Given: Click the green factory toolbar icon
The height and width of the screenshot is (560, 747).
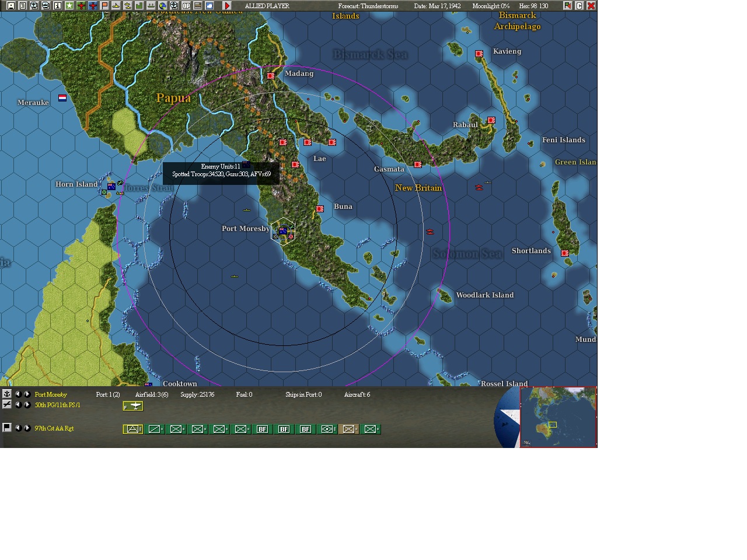Looking at the screenshot, I should [139, 6].
